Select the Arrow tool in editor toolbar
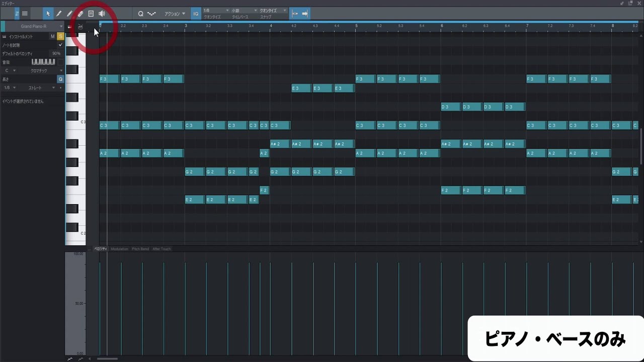This screenshot has height=362, width=644. click(x=48, y=14)
